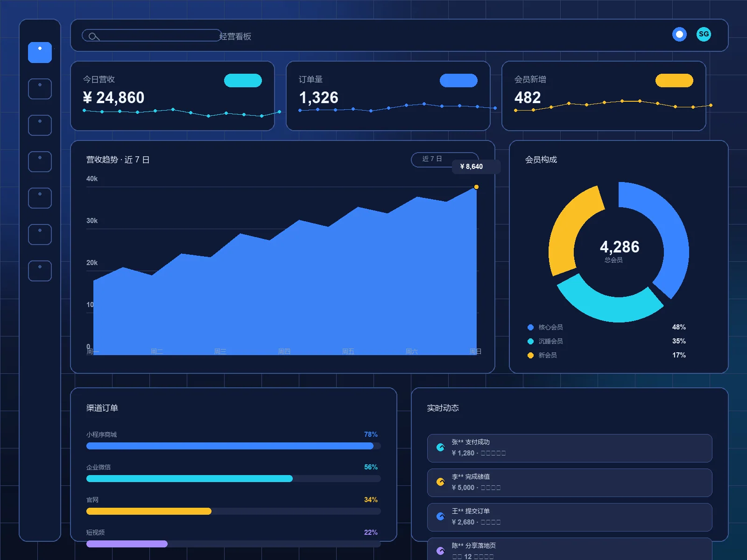This screenshot has height=560, width=747.
Task: Focus the search input field
Action: pos(151,35)
